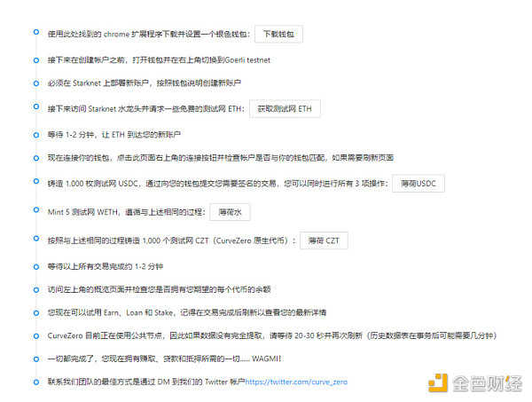Select bullet next to 访问左上角的概览页面 step

point(34,287)
